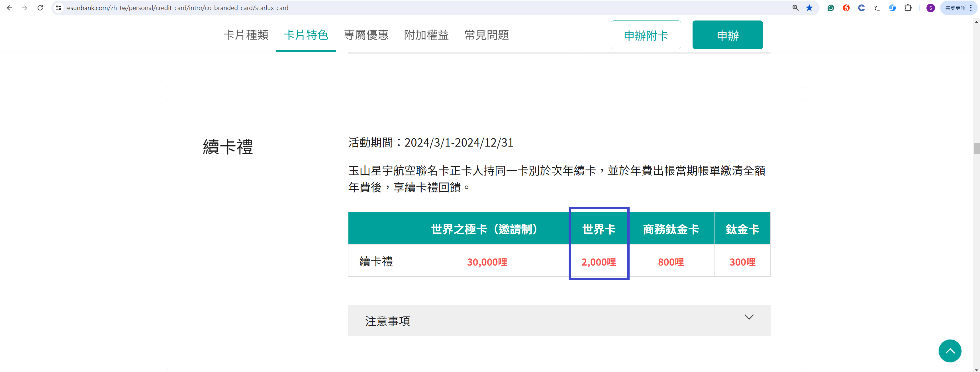Open the site information icon in address bar
This screenshot has height=372, width=980.
(59, 8)
